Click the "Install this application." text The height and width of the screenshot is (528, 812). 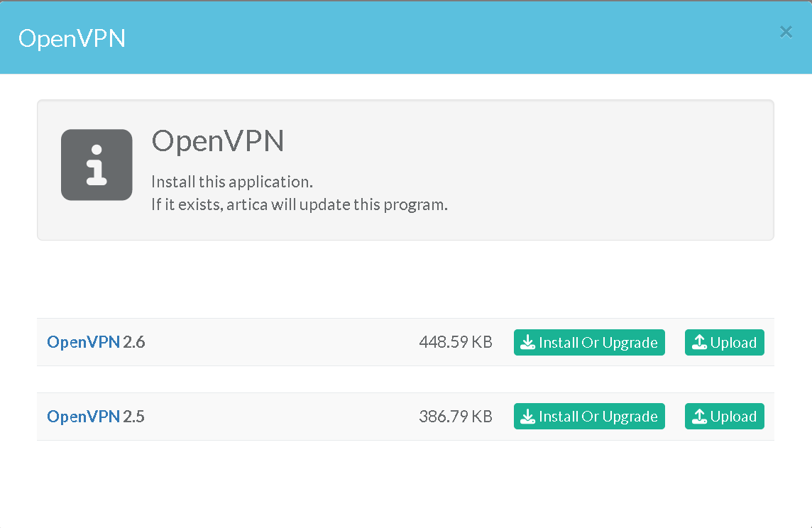click(232, 182)
